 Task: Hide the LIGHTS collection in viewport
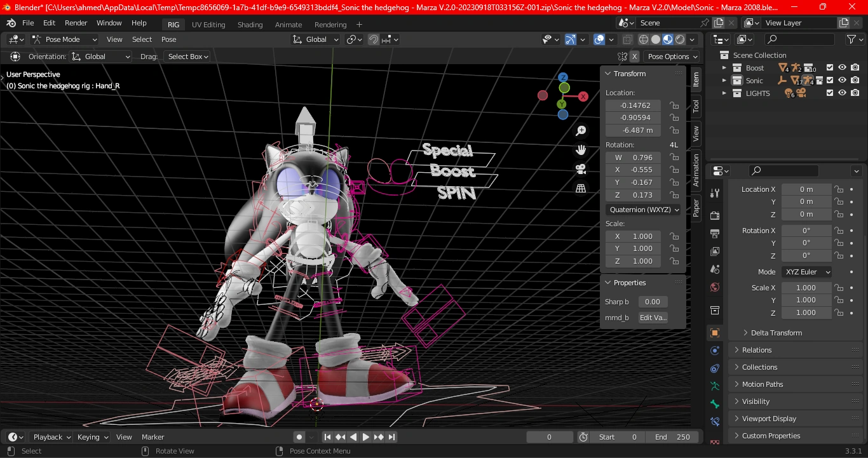pyautogui.click(x=843, y=93)
